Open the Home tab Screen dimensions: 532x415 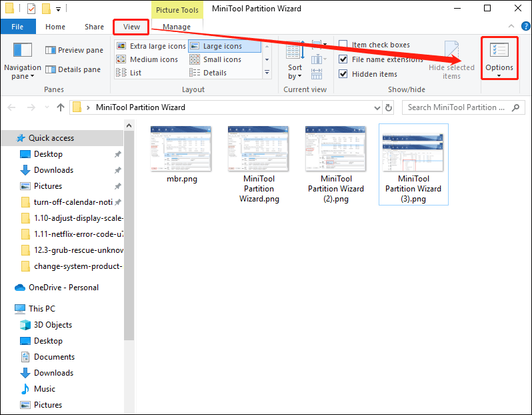(55, 27)
